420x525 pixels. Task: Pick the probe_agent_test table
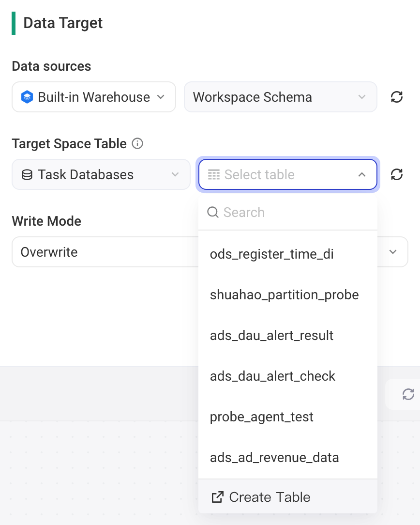pyautogui.click(x=288, y=417)
